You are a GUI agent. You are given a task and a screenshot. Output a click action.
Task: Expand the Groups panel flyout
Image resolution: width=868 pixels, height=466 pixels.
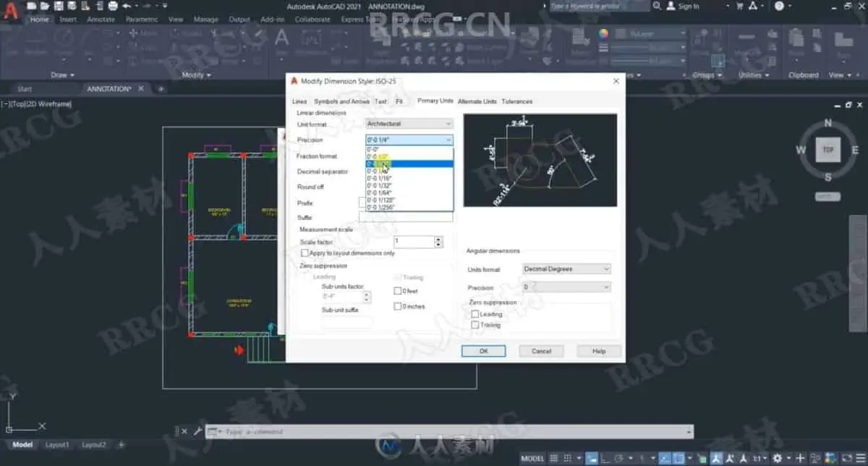pyautogui.click(x=707, y=75)
